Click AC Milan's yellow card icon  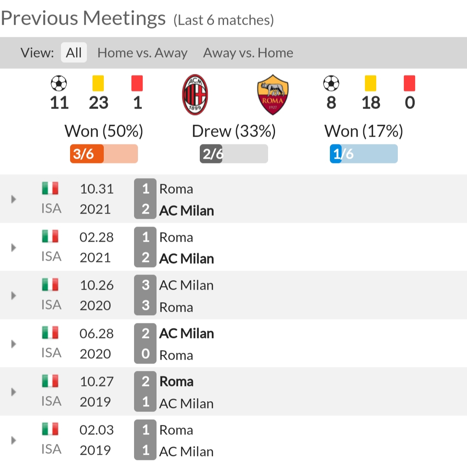tap(98, 83)
